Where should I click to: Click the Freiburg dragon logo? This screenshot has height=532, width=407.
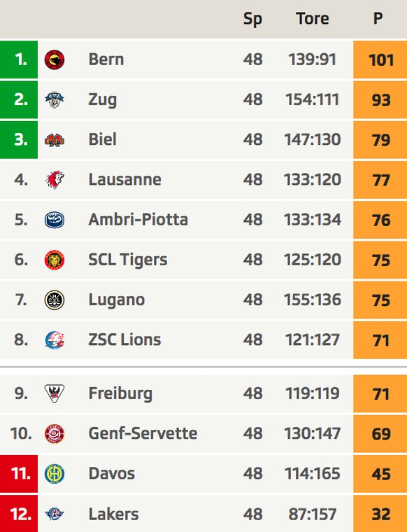(55, 393)
